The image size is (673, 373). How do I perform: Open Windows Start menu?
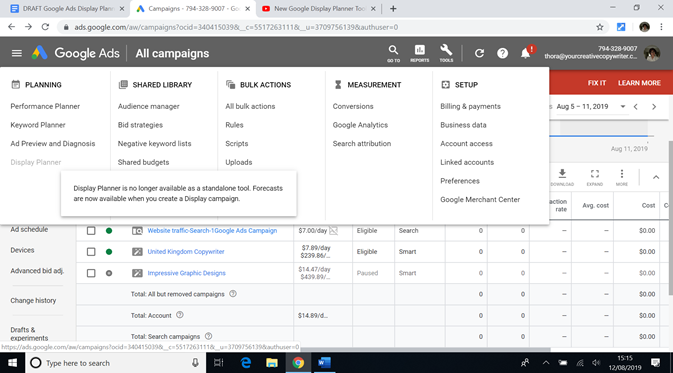[x=12, y=363]
